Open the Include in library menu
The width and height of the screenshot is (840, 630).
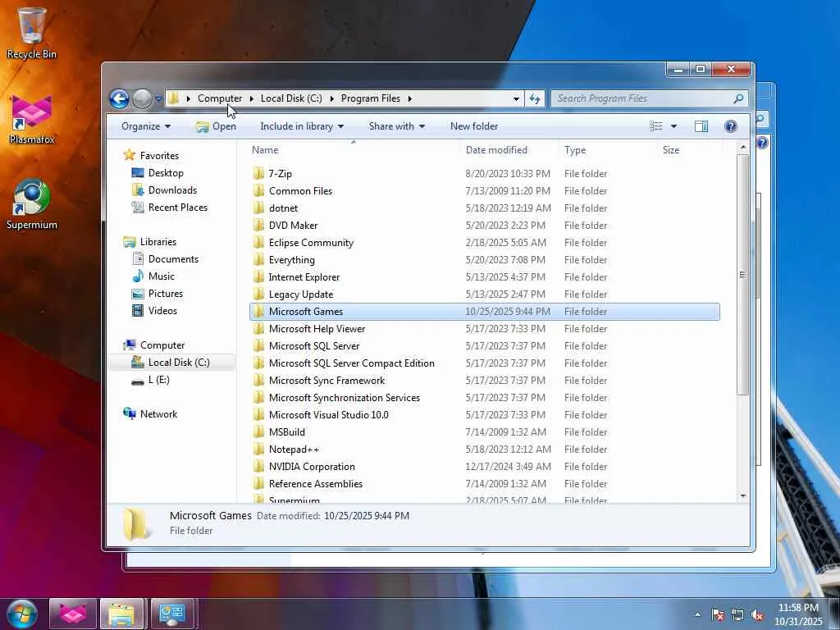click(302, 126)
